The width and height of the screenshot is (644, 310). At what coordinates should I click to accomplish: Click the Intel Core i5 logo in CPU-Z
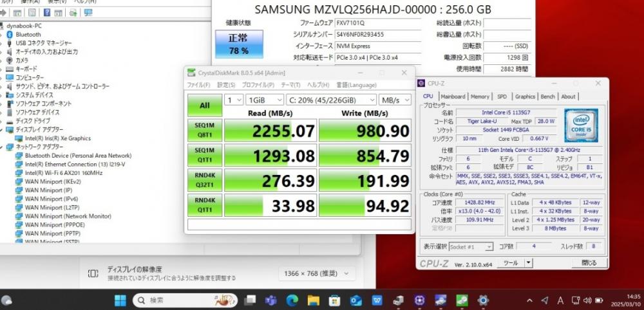[581, 125]
